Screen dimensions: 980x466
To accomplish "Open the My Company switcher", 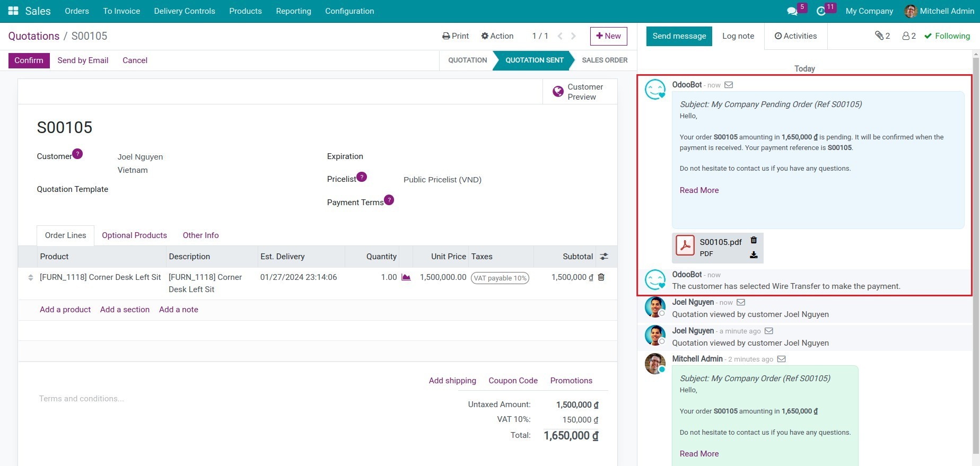I will pyautogui.click(x=869, y=11).
